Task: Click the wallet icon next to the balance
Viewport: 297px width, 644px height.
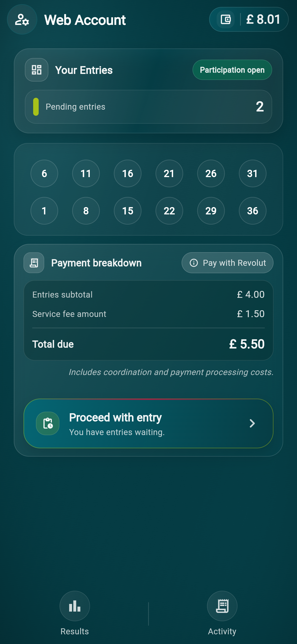Action: pos(225,19)
